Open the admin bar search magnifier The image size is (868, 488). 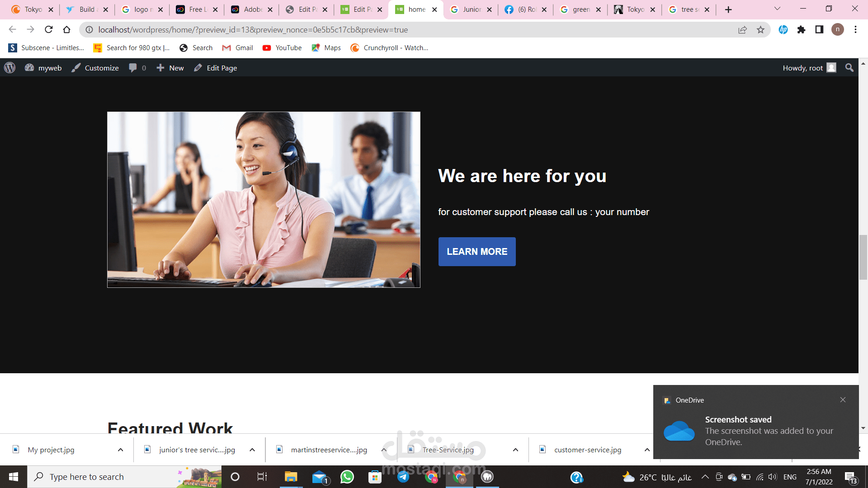pyautogui.click(x=849, y=68)
